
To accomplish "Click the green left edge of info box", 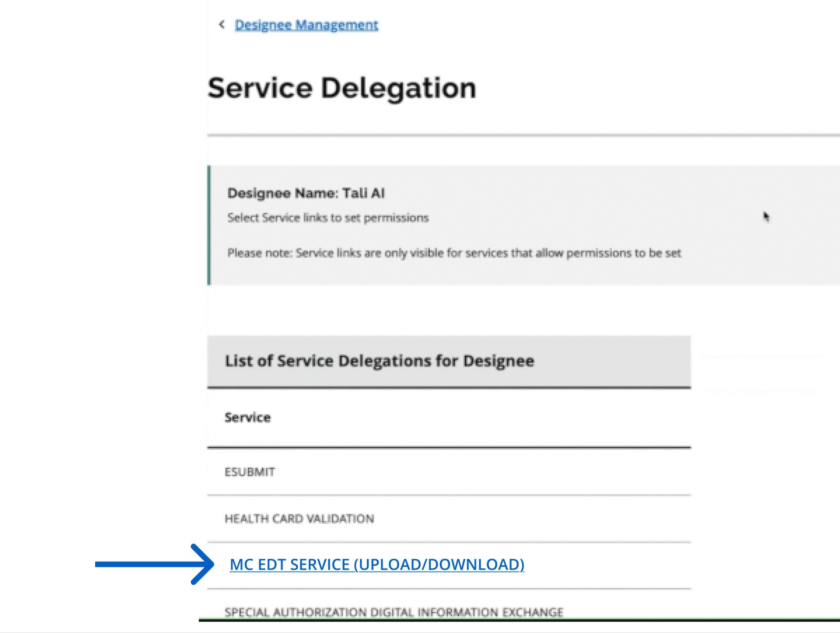I will [209, 225].
